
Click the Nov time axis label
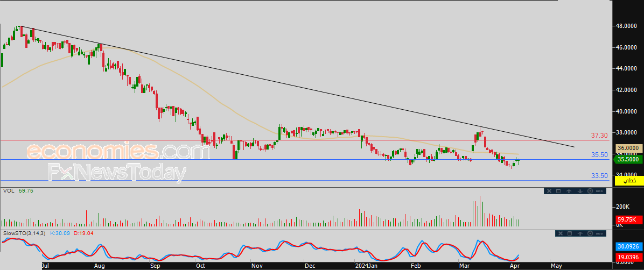(257, 266)
